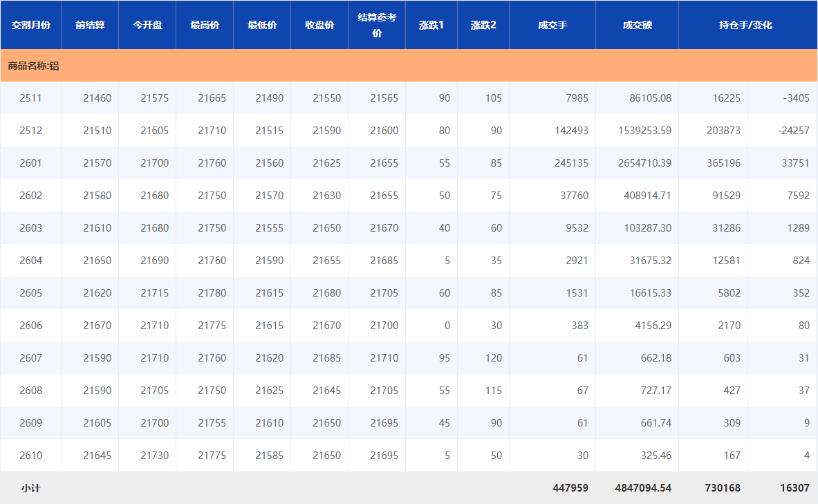This screenshot has height=504, width=818.
Task: Click the 成交手 column header
Action: pyautogui.click(x=552, y=25)
